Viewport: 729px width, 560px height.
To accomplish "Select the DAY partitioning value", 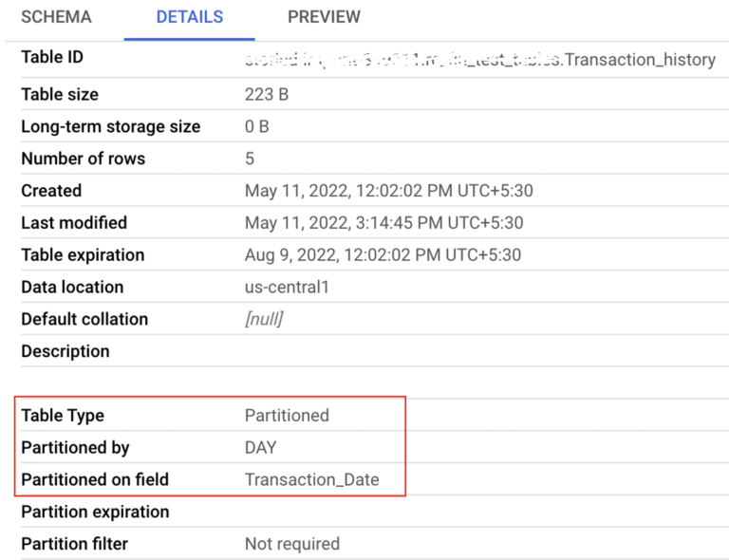I will tap(261, 447).
